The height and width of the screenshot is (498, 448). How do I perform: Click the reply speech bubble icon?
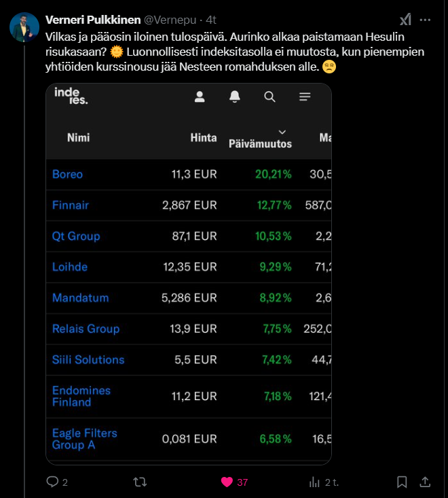click(53, 482)
